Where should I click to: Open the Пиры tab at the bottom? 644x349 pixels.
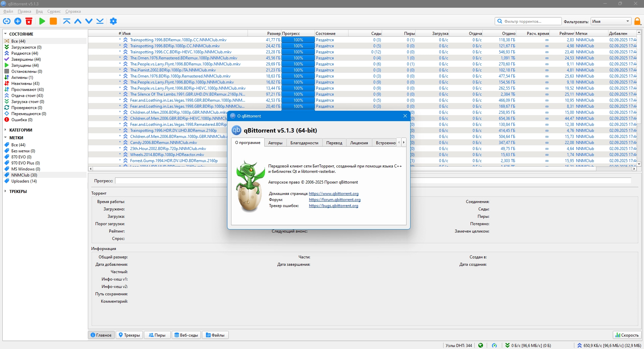coord(157,335)
